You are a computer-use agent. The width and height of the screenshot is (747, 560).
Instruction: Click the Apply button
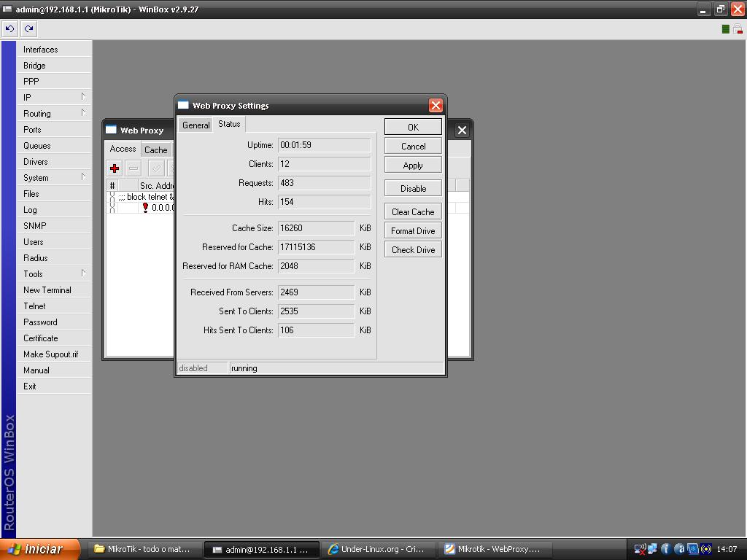413,166
